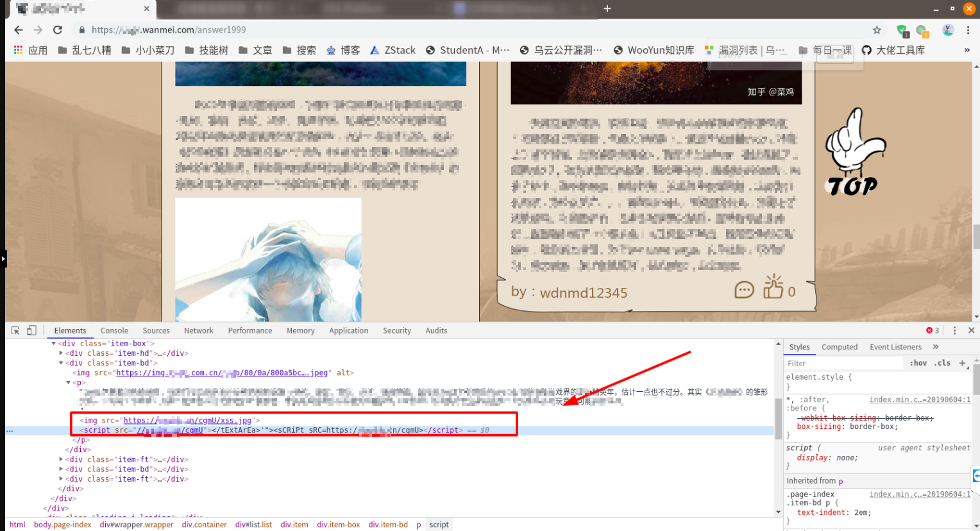Switch to the Performance tab
Viewport: 980px width, 531px height.
tap(250, 331)
